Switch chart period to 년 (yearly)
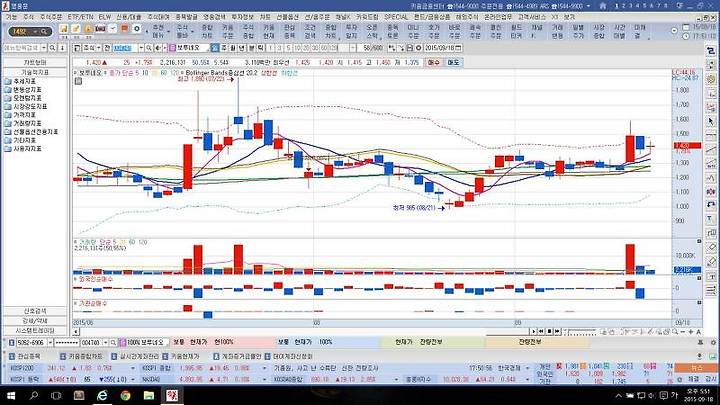 242,48
